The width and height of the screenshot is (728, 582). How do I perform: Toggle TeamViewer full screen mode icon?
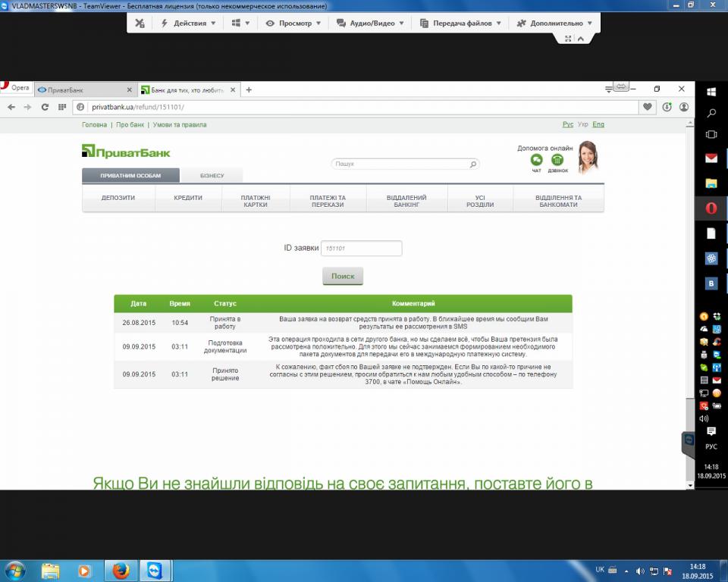coord(567,38)
